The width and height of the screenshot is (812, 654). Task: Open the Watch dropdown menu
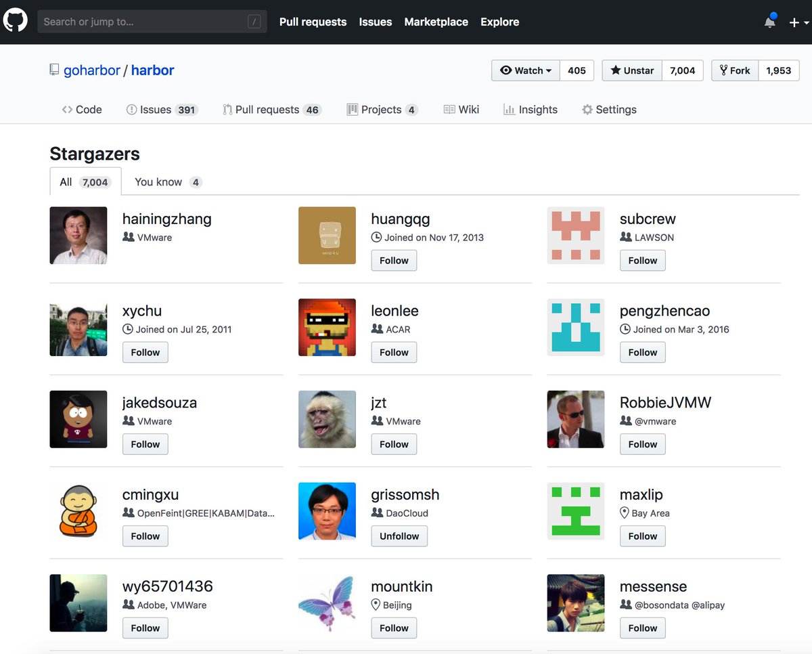[x=525, y=70]
